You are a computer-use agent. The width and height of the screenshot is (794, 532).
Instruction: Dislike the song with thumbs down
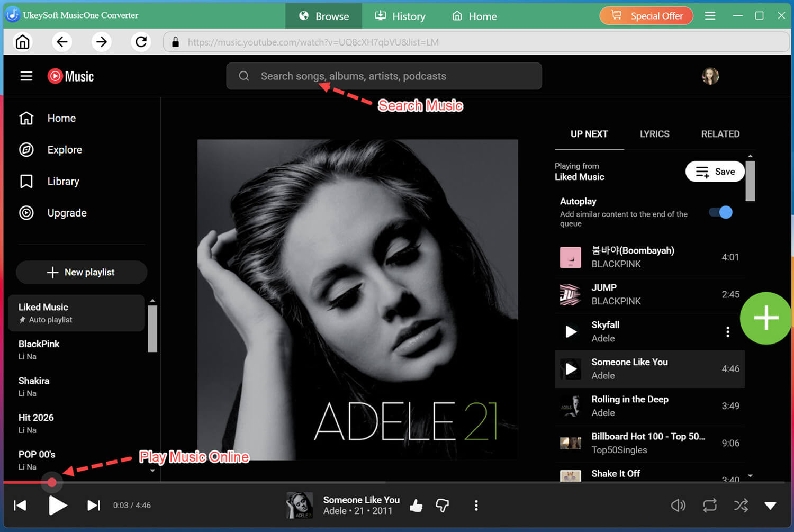[x=443, y=506]
